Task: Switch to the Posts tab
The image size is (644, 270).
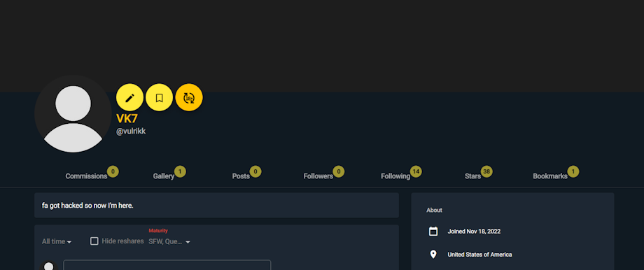Action: [241, 176]
